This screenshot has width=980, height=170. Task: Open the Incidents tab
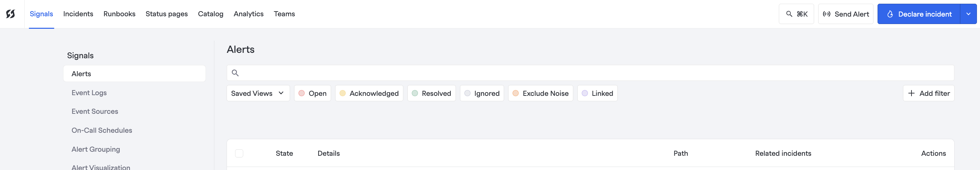[78, 14]
